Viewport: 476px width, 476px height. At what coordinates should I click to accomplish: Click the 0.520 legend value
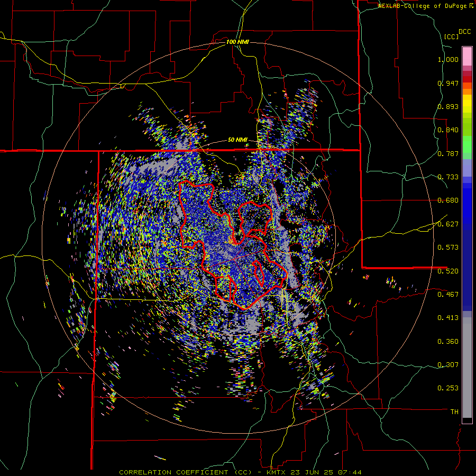click(x=448, y=271)
